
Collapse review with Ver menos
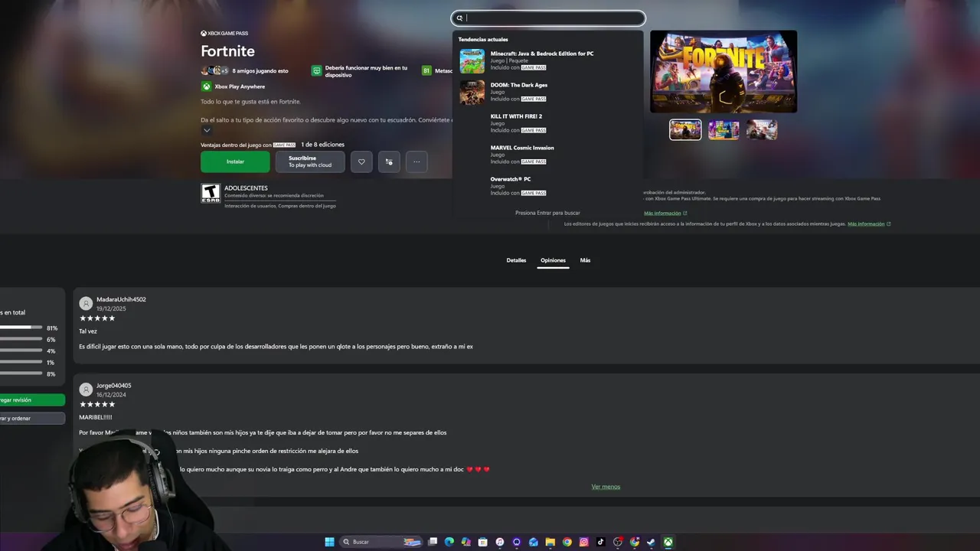(x=606, y=487)
